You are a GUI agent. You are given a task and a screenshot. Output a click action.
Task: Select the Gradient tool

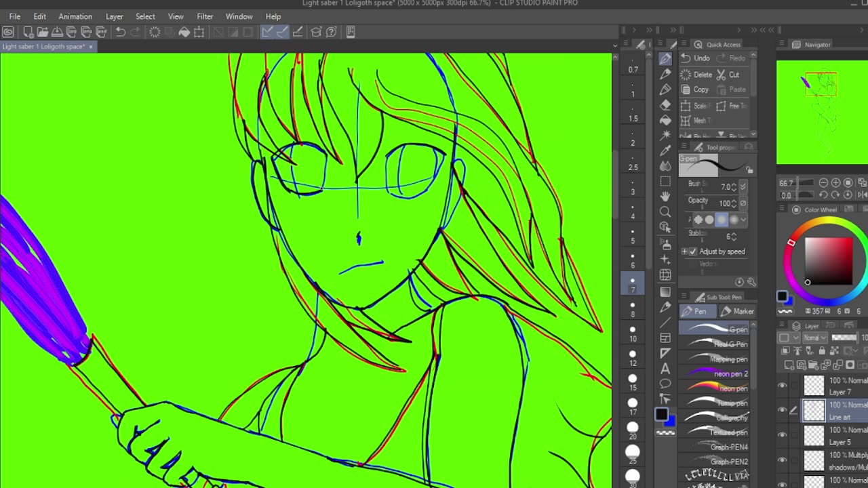665,291
